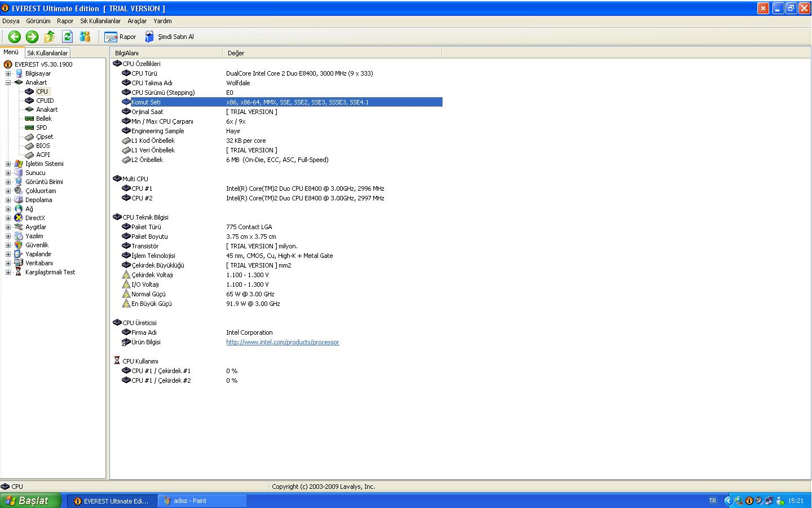Image resolution: width=812 pixels, height=508 pixels.
Task: Open the Yardım menu
Action: [162, 21]
